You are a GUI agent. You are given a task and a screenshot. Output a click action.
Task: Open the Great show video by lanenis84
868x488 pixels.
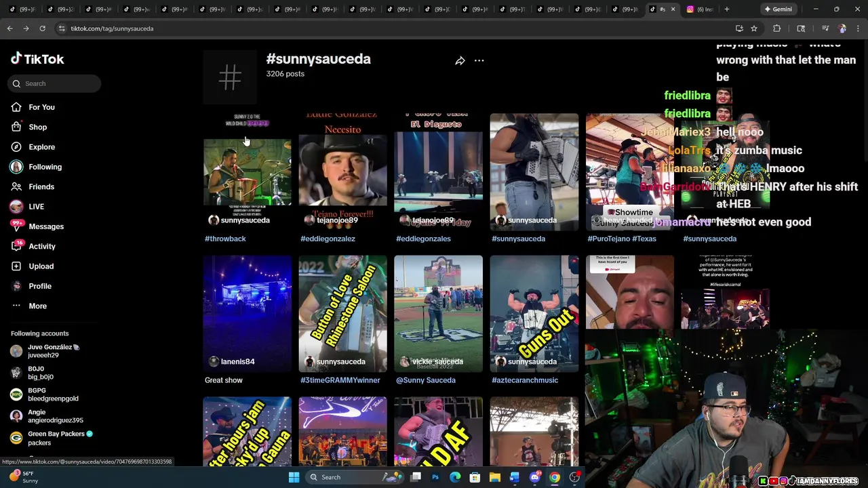[x=248, y=314]
